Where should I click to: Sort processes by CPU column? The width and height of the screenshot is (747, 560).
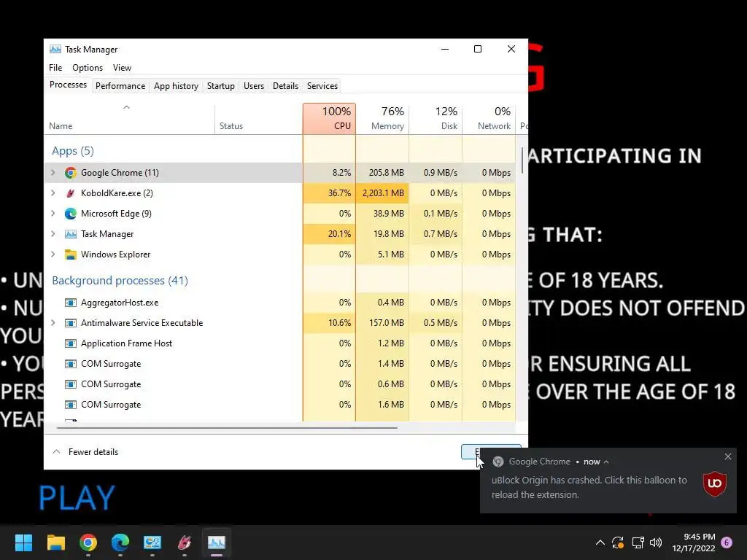[x=329, y=119]
